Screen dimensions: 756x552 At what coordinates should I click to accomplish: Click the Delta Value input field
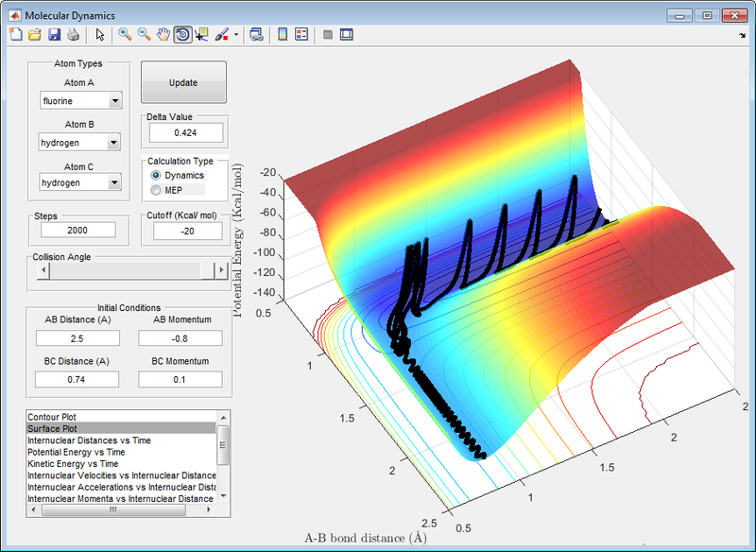pyautogui.click(x=184, y=132)
